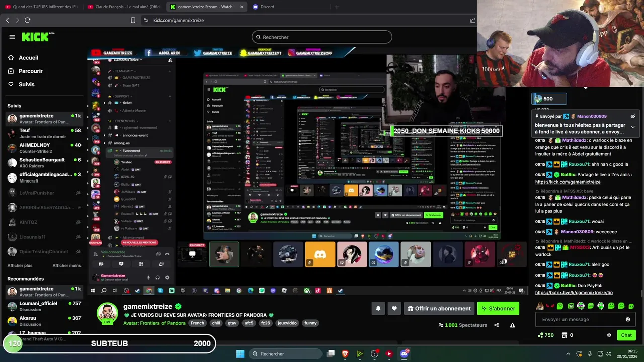644x362 pixels.
Task: Click the Rouxou71 username saying ahh nan
Action: click(x=579, y=164)
